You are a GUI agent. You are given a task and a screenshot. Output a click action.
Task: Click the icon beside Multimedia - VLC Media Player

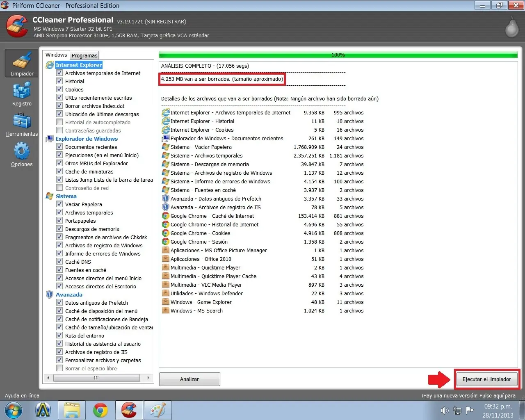166,285
